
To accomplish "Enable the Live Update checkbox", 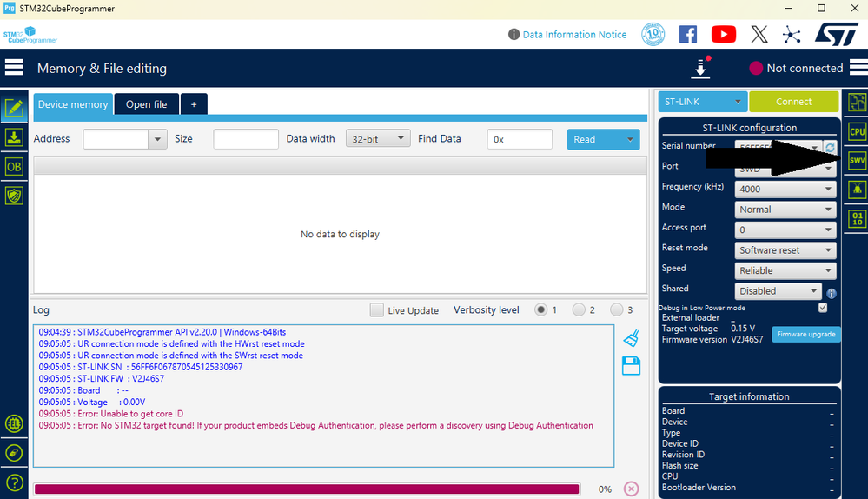I will 376,310.
